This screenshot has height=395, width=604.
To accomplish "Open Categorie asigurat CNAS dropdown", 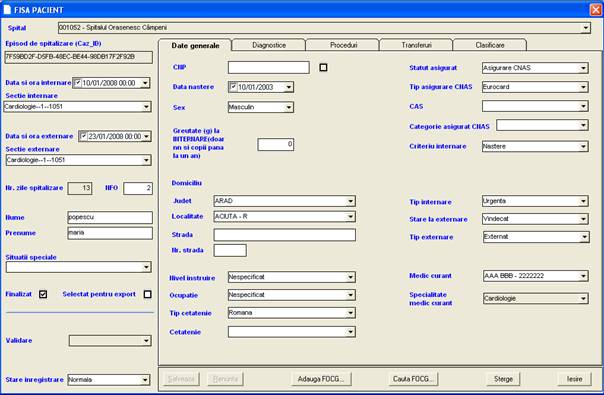I will (x=583, y=125).
